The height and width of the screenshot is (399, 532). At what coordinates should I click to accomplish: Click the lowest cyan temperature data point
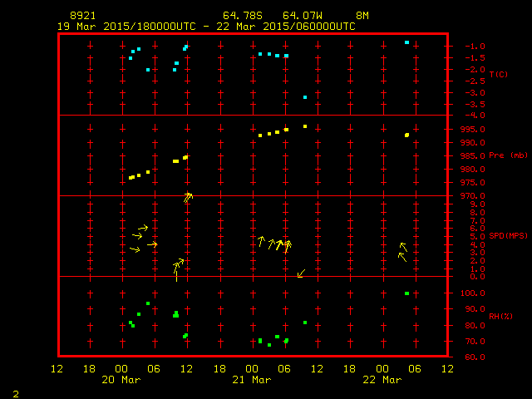305,97
